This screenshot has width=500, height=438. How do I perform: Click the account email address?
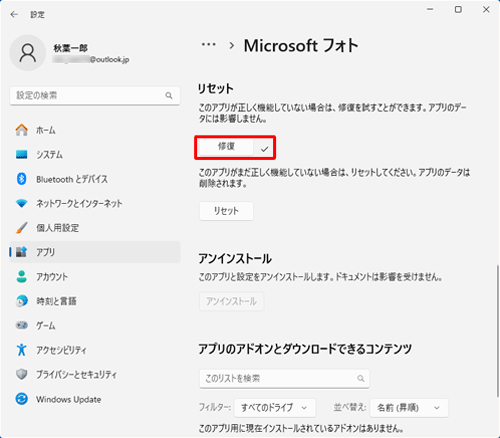coord(91,60)
